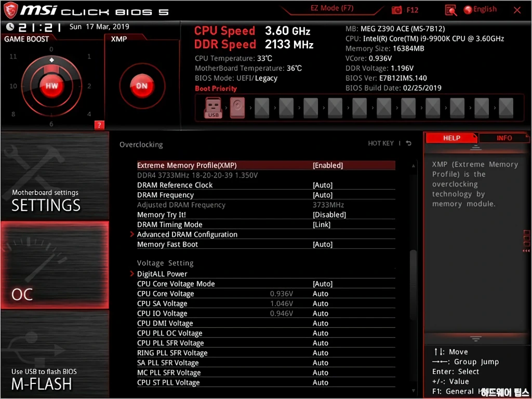This screenshot has height=399, width=532.
Task: Click the help panel bottom grip handle
Action: pos(476,338)
